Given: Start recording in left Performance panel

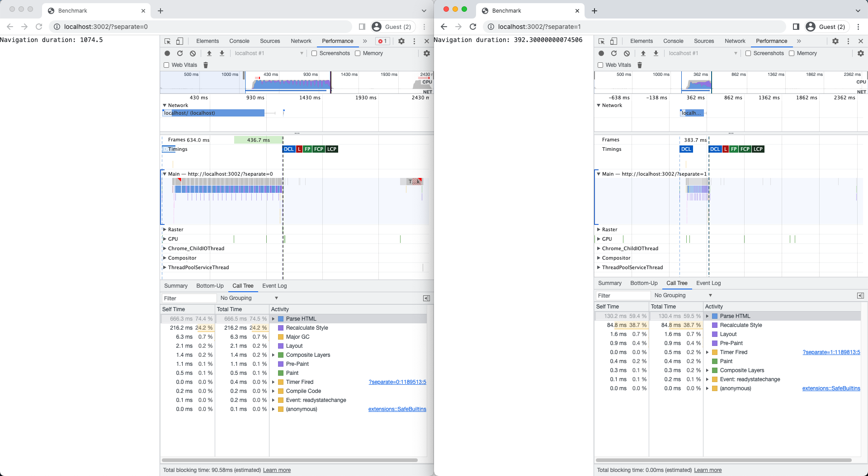Looking at the screenshot, I should (167, 53).
